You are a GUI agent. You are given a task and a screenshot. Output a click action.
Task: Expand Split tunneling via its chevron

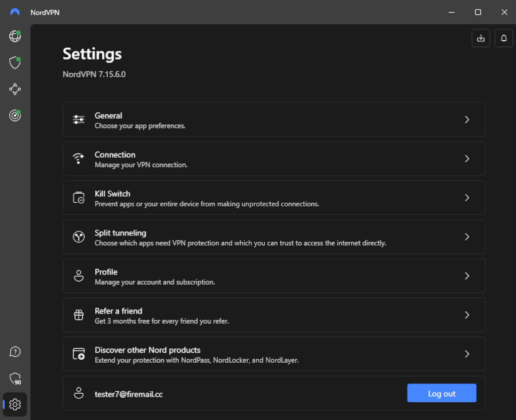click(x=467, y=237)
